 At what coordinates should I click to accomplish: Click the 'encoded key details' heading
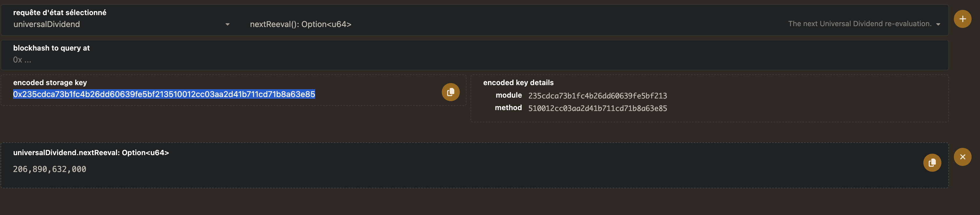[x=518, y=83]
